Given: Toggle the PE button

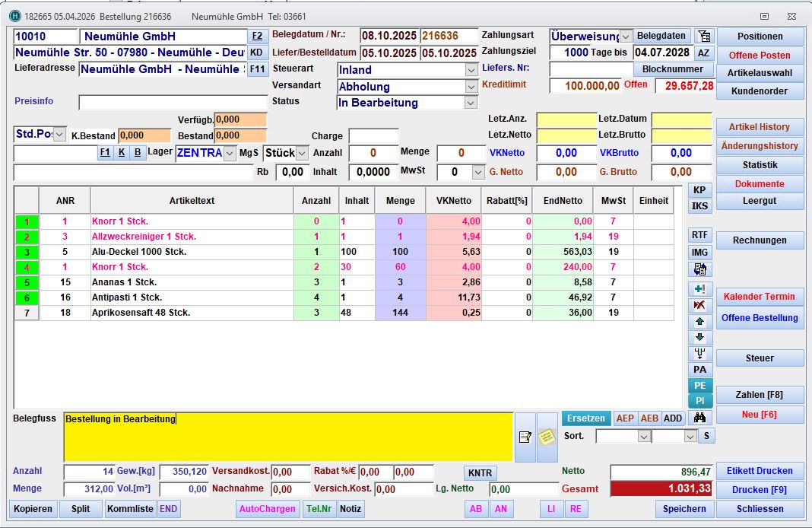Looking at the screenshot, I should (x=699, y=386).
